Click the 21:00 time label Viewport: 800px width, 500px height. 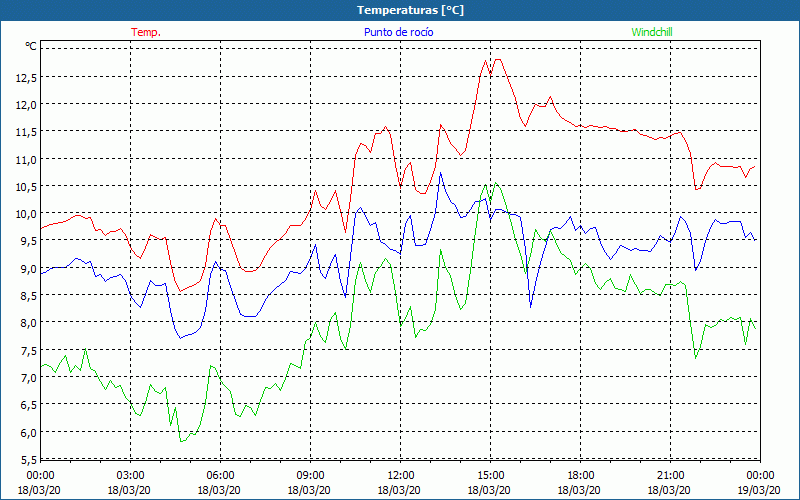[670, 476]
